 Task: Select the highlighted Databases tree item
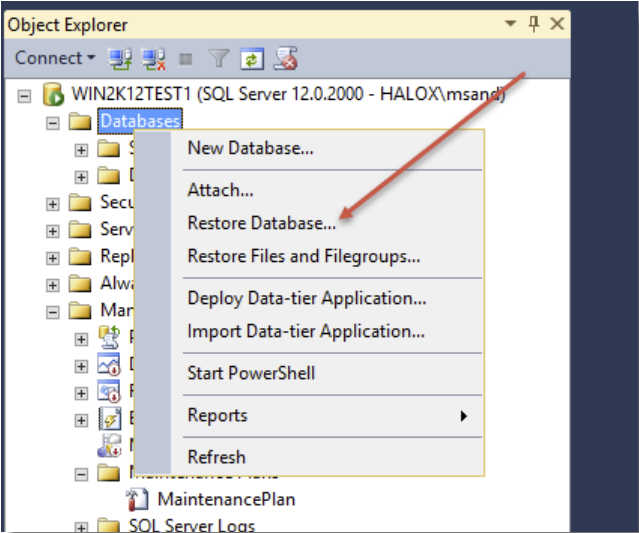(x=140, y=121)
